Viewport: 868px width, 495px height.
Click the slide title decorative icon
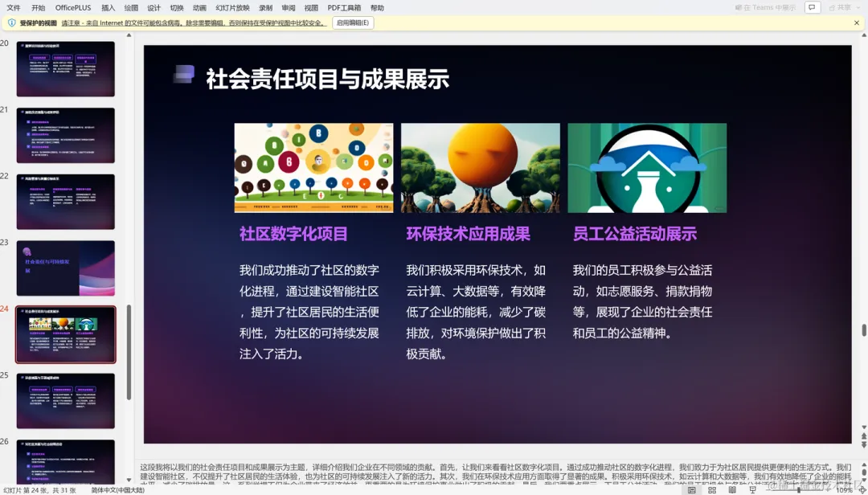pos(184,74)
